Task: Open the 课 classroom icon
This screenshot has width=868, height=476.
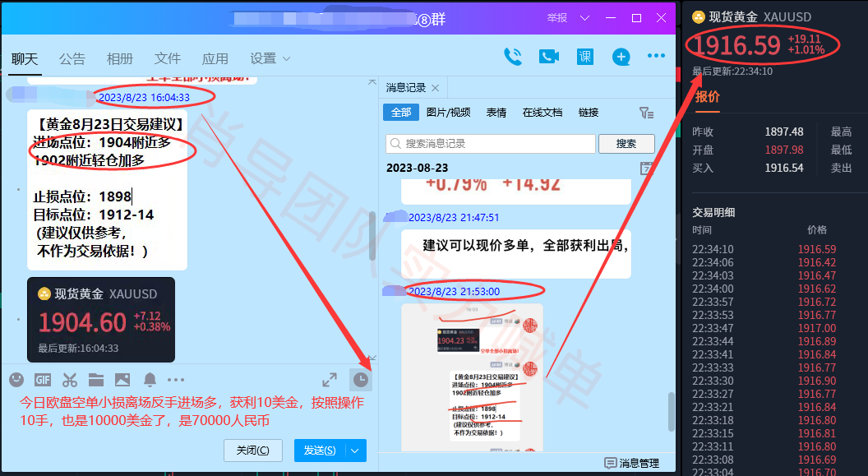Action: point(585,57)
